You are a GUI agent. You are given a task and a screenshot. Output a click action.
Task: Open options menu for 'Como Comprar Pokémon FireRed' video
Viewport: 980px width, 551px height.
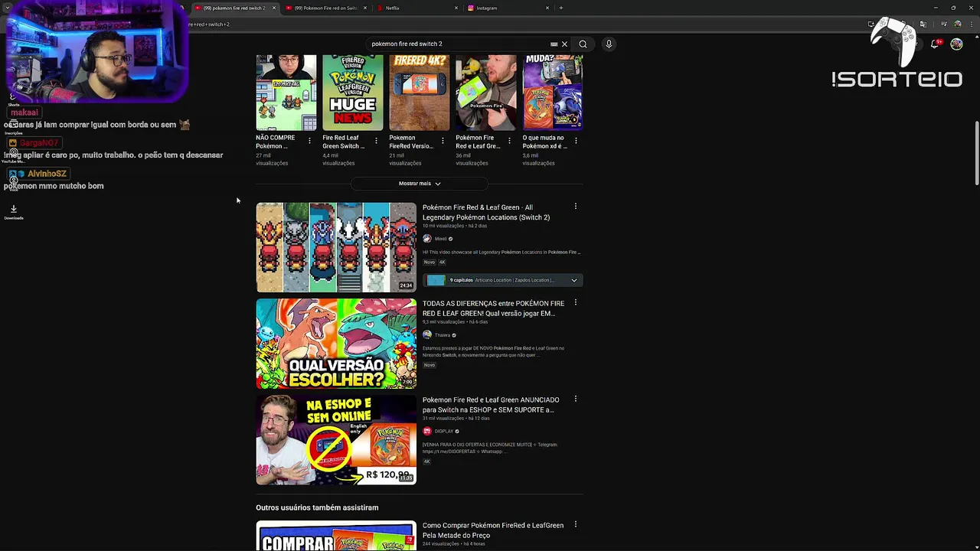pos(576,524)
